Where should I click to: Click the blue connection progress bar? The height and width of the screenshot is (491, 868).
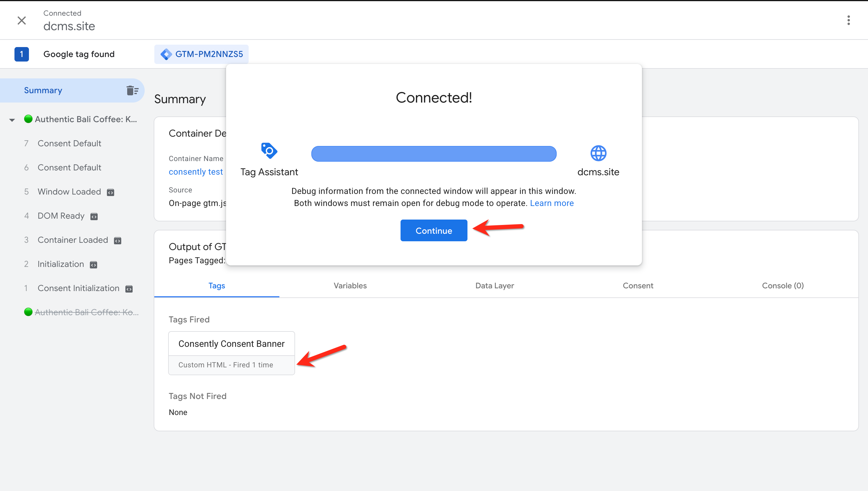pyautogui.click(x=433, y=154)
